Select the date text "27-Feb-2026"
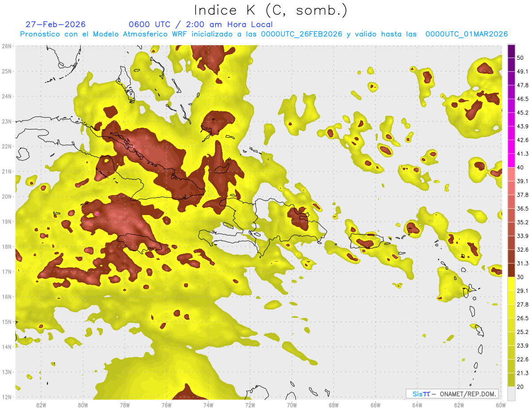This screenshot has width=532, height=411. tap(56, 24)
